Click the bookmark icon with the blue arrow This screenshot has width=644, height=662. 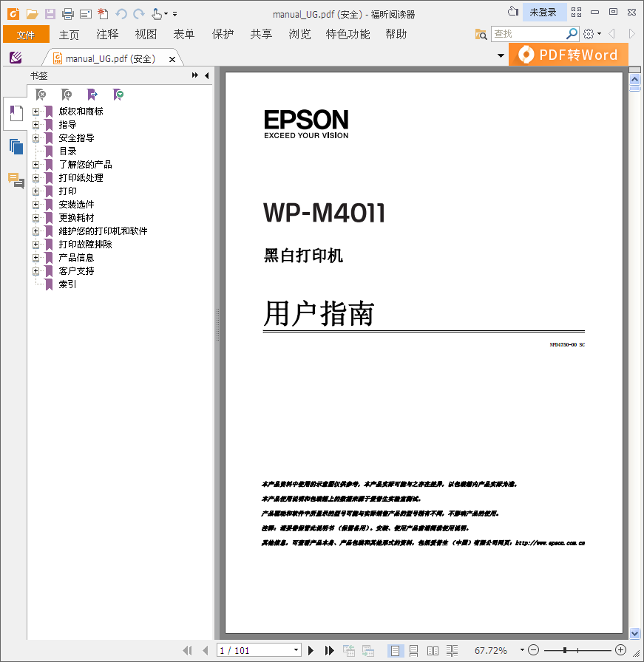pyautogui.click(x=92, y=95)
